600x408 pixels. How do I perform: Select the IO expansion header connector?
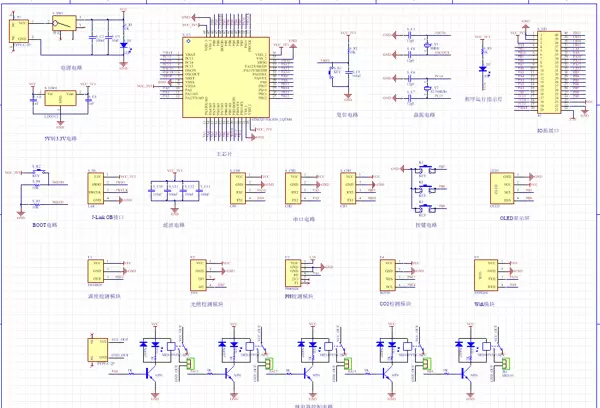tap(548, 71)
